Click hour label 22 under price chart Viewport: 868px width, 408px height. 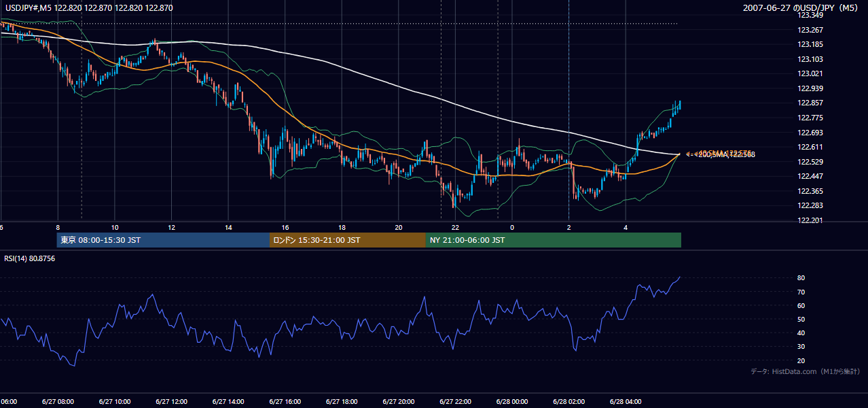[455, 227]
